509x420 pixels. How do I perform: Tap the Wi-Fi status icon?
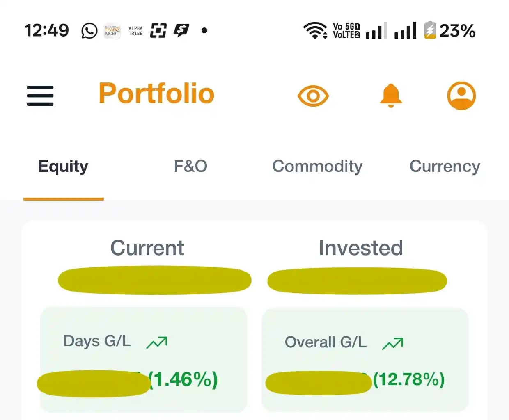(315, 30)
